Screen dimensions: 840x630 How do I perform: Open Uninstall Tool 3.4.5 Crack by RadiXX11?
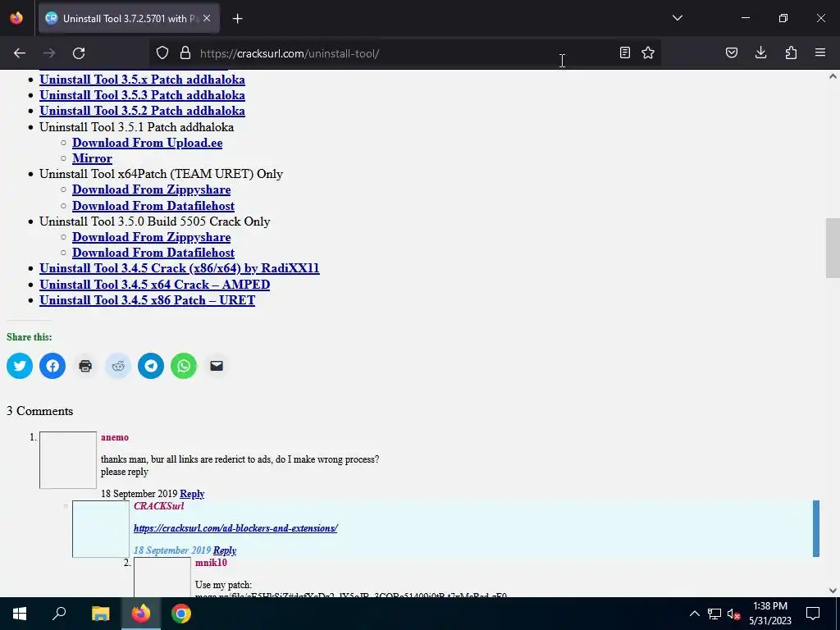[180, 268]
